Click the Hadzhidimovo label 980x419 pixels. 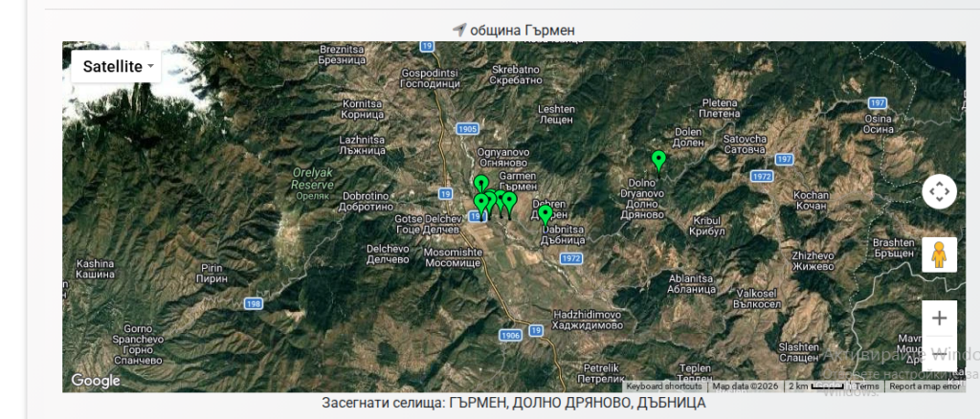pyautogui.click(x=589, y=320)
